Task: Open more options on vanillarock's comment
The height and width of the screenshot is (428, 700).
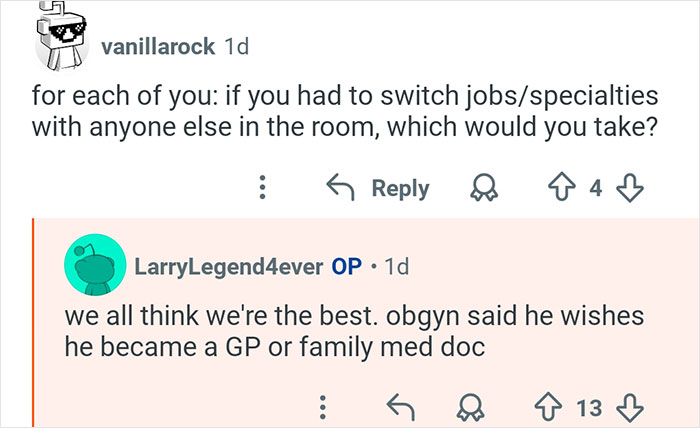Action: coord(262,188)
